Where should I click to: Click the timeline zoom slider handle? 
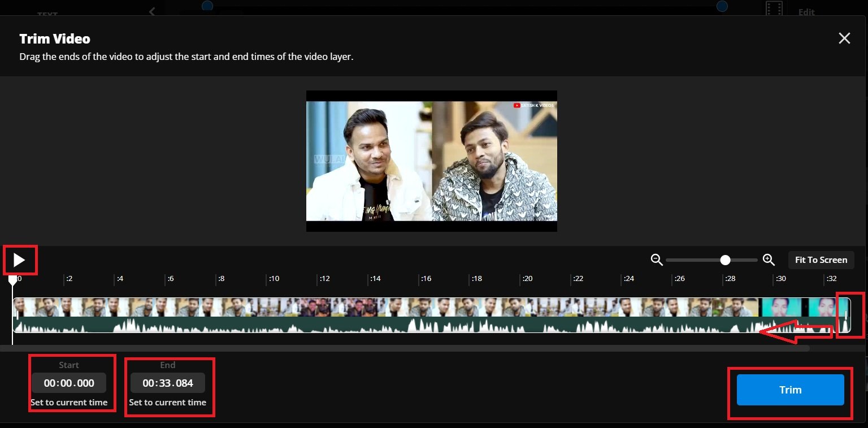coord(726,260)
